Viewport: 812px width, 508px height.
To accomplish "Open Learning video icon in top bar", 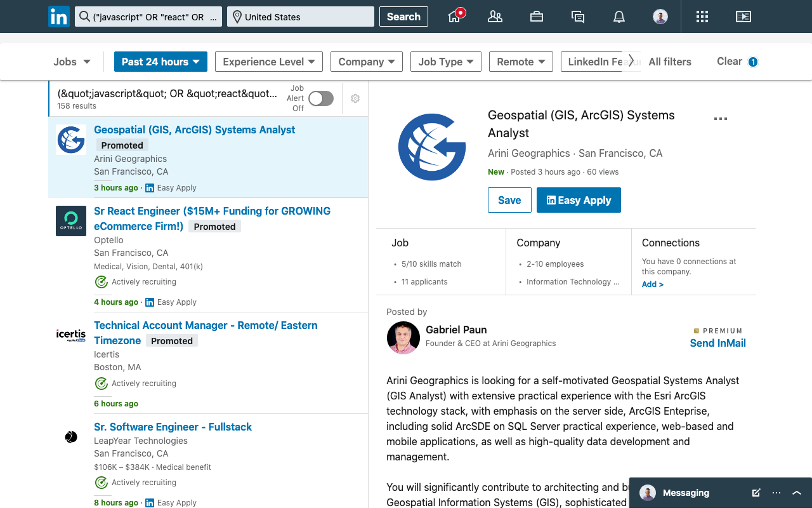I will point(743,17).
